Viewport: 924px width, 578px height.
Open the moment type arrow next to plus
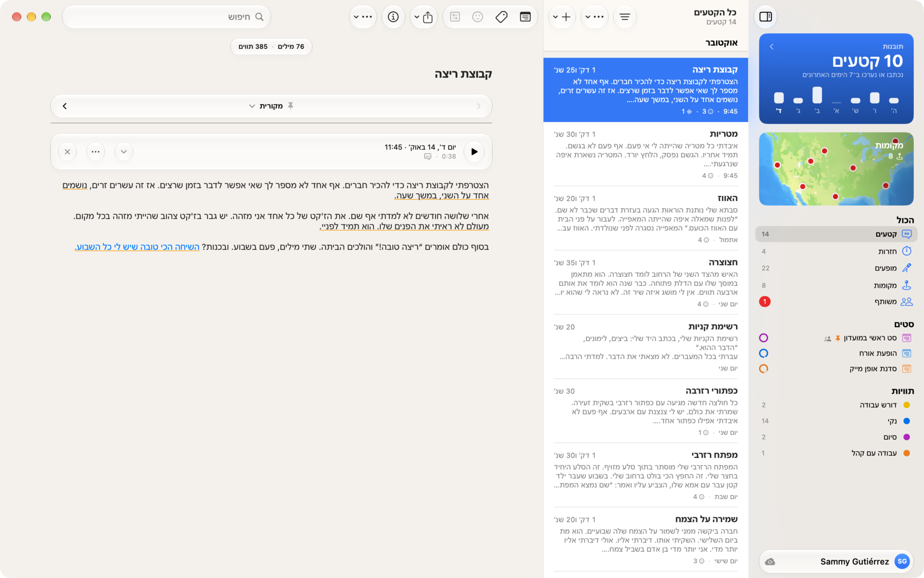tap(555, 17)
